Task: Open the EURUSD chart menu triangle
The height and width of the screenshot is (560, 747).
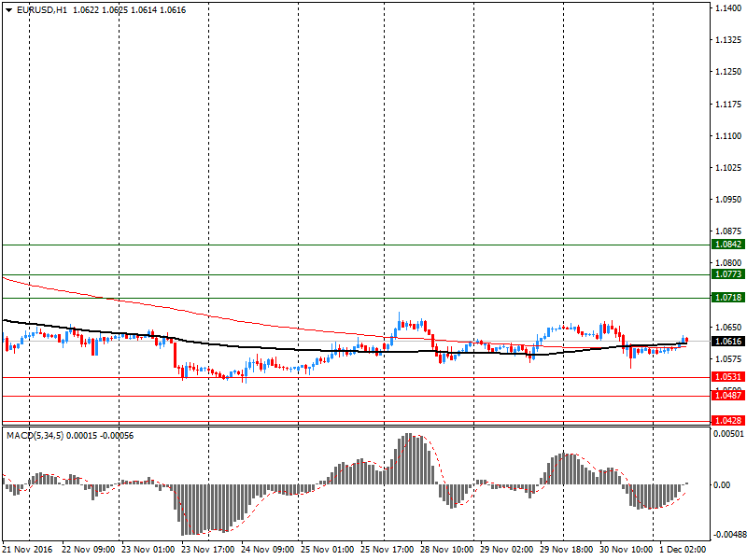Action: tap(8, 10)
